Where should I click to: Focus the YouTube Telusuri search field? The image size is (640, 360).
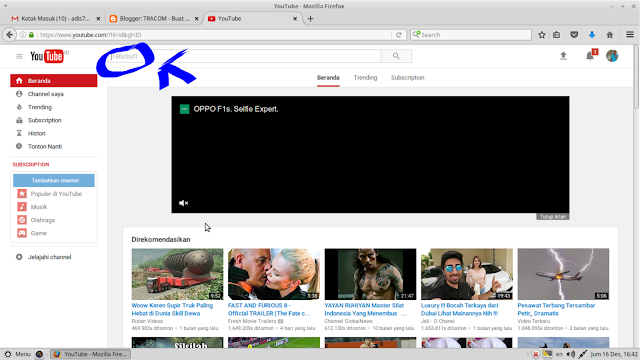click(245, 56)
